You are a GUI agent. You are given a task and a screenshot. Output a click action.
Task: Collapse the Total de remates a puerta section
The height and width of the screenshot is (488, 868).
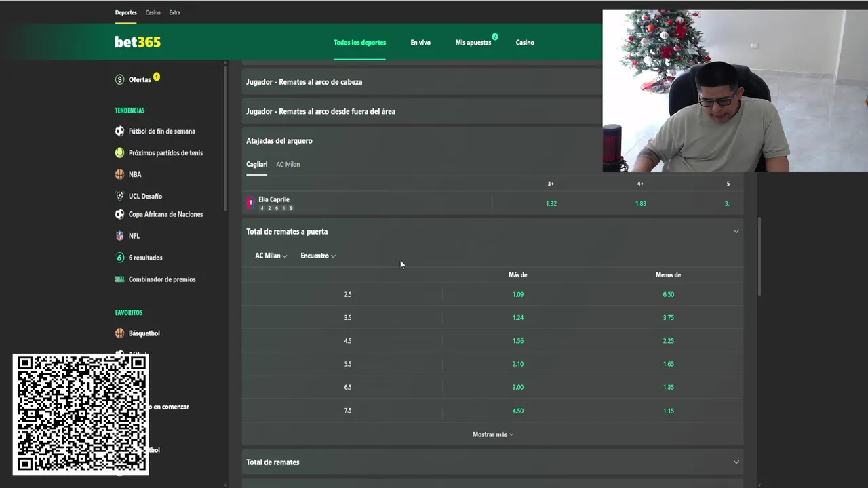click(736, 232)
